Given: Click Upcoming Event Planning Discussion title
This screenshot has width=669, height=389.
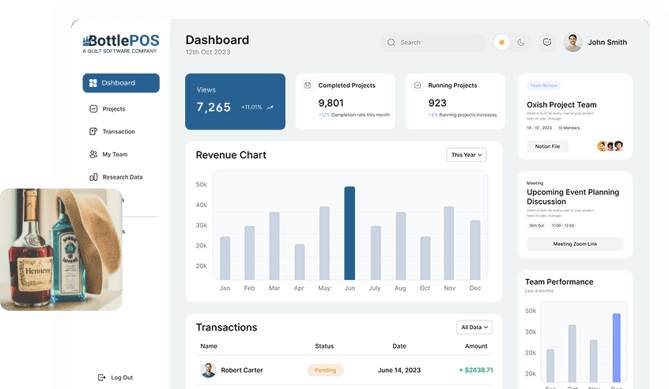Looking at the screenshot, I should [x=573, y=197].
